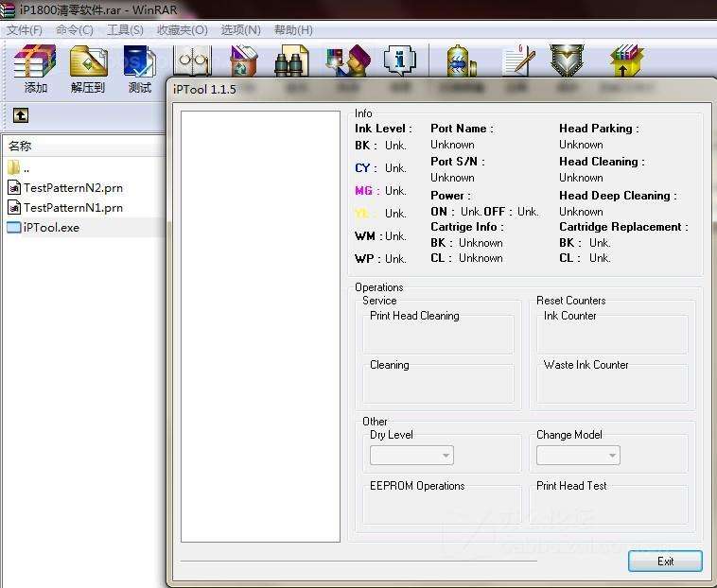This screenshot has width=717, height=588.
Task: Select TestPatternN1.prn file name in WinRAR
Action: 73,207
